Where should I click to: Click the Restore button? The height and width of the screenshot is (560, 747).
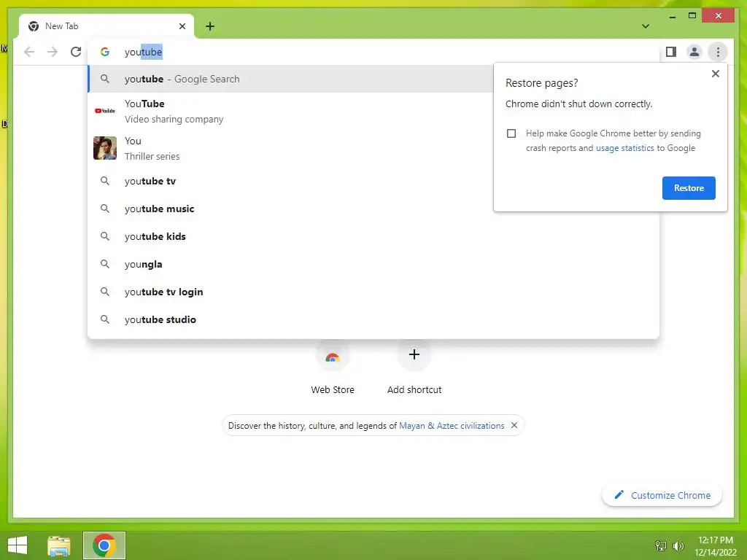tap(689, 188)
